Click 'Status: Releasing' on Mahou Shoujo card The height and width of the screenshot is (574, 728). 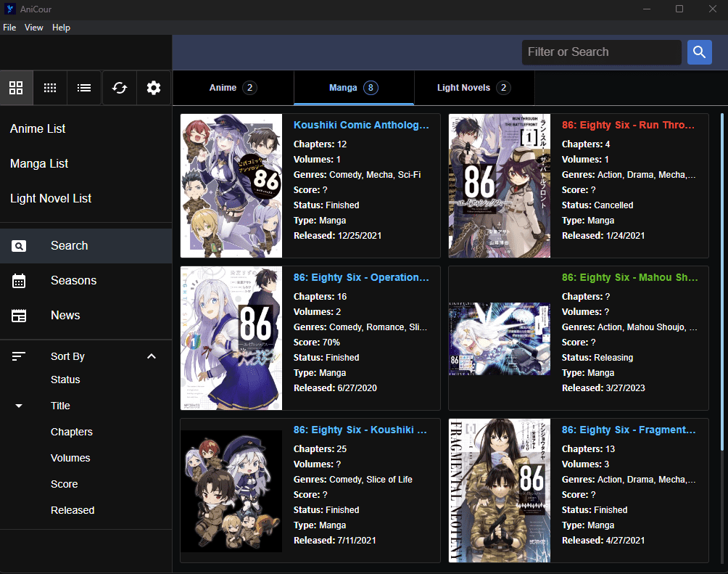[x=597, y=358]
